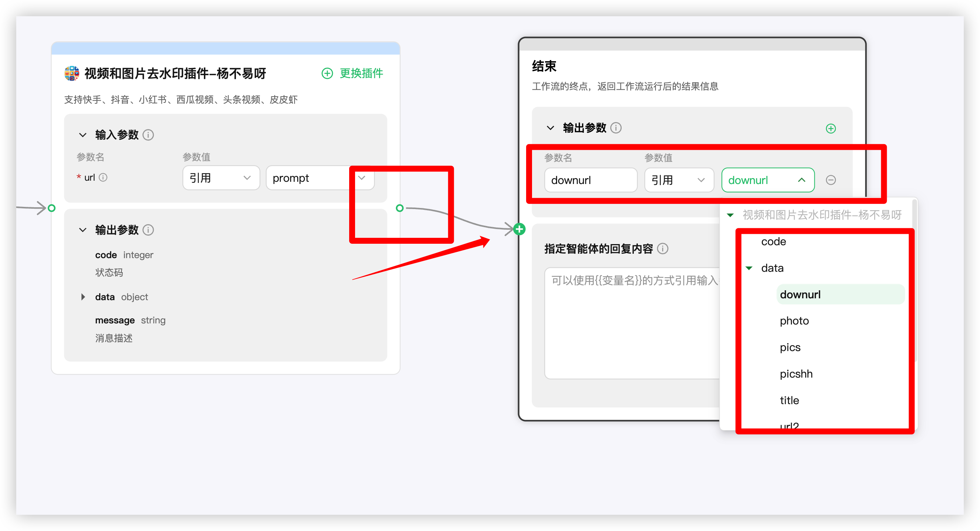Image resolution: width=980 pixels, height=531 pixels.
Task: Click the downurl parameter name field
Action: pos(590,180)
